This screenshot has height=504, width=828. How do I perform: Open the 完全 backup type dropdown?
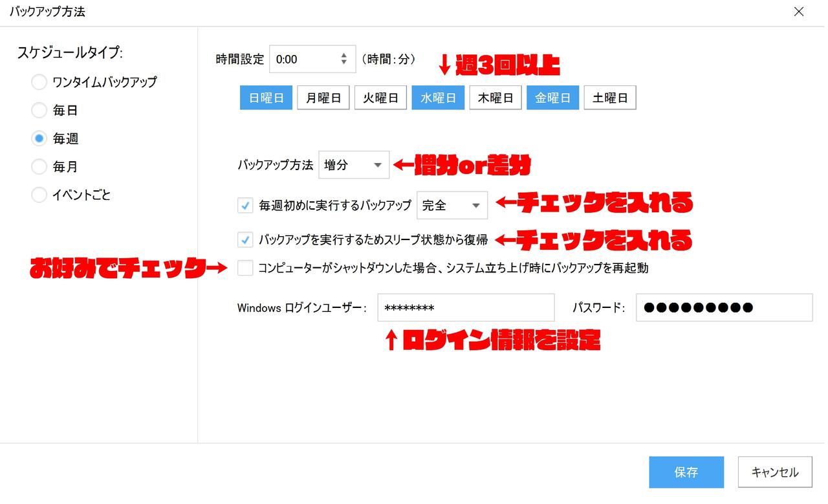click(452, 205)
